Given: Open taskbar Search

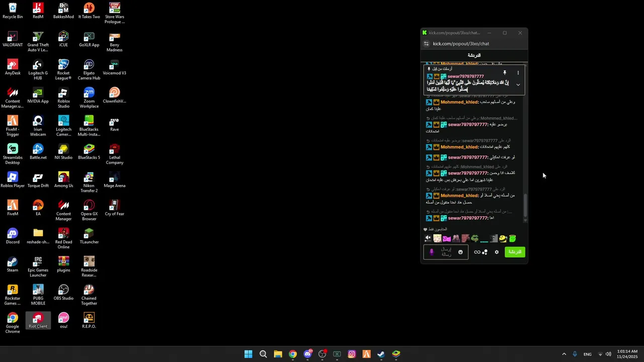Looking at the screenshot, I should tap(263, 354).
